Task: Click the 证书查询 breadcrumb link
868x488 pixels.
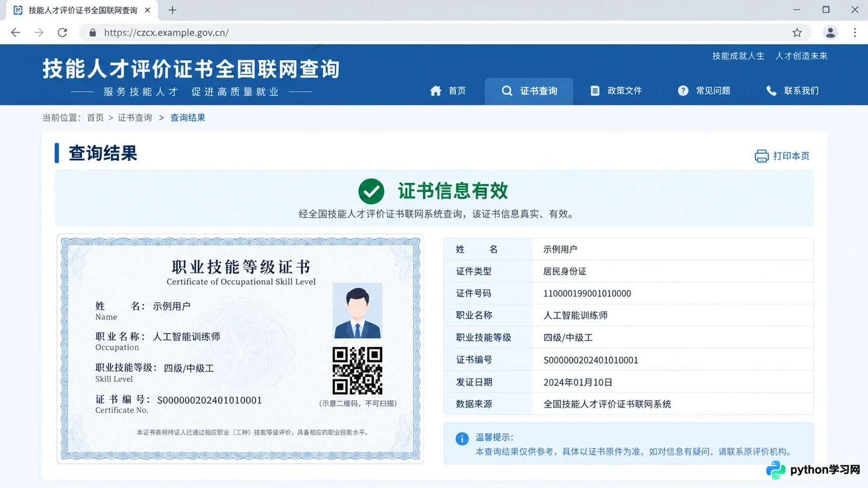Action: pos(135,117)
